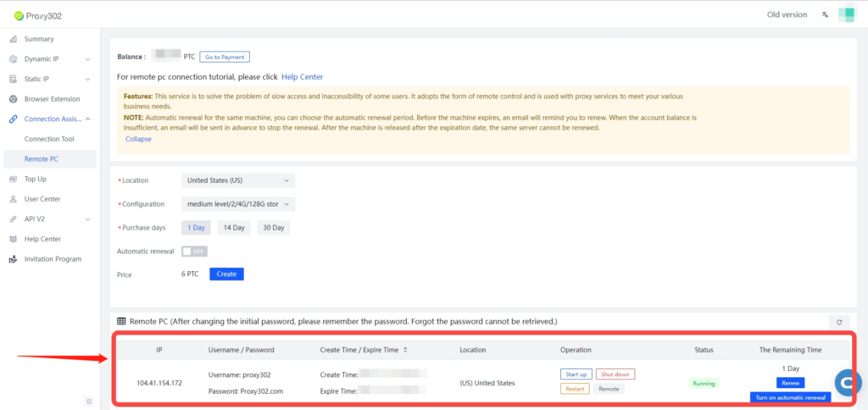The image size is (868, 410).
Task: Click the Connection Assistant link icon
Action: pos(14,119)
